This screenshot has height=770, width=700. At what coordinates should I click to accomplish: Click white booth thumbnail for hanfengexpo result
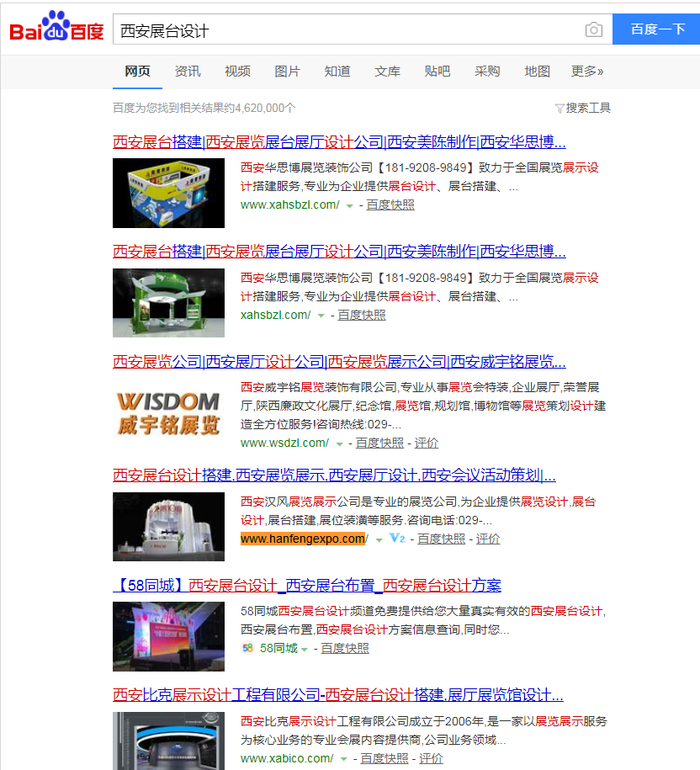[168, 527]
